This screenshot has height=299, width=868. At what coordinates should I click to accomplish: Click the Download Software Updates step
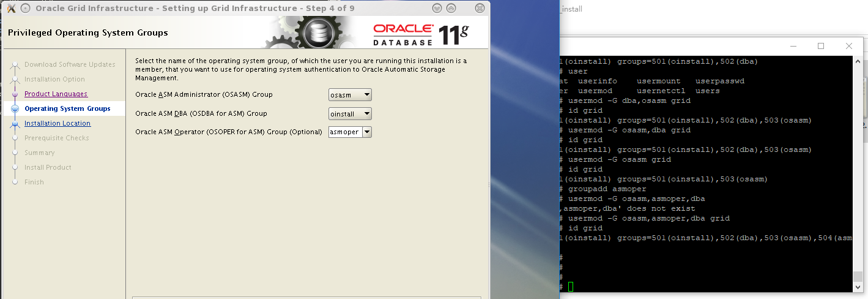tap(70, 64)
